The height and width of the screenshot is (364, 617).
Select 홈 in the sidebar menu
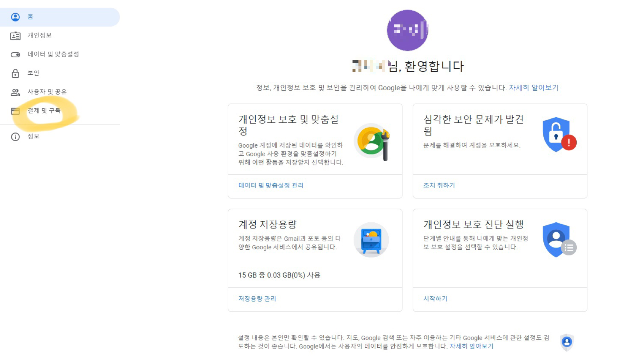(x=60, y=17)
